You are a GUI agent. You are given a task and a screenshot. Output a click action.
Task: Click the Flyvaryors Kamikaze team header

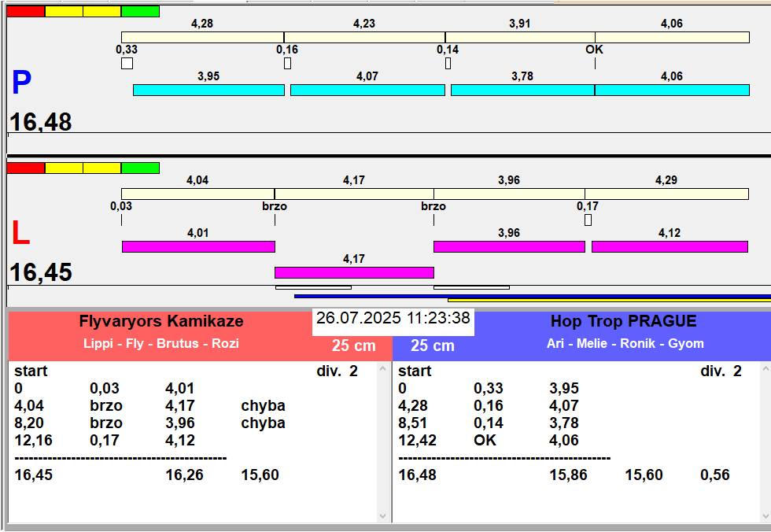click(x=161, y=322)
